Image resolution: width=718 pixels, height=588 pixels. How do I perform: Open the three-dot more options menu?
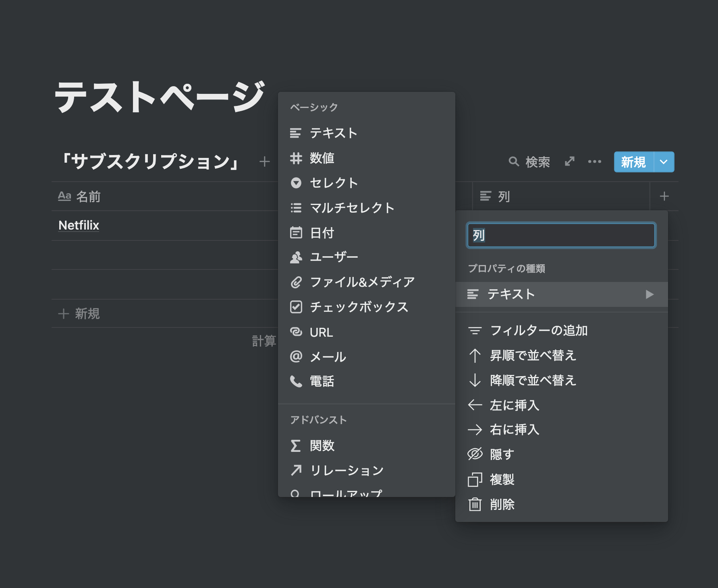click(x=594, y=162)
